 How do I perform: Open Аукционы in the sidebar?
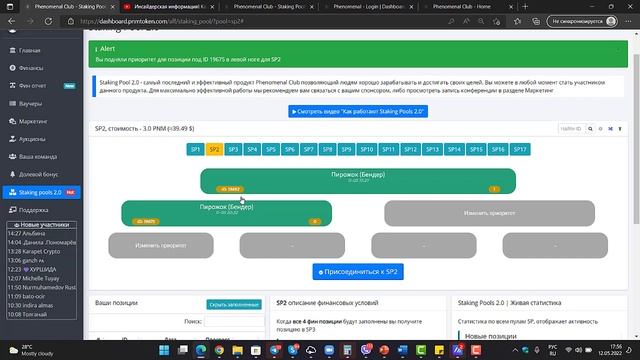(x=31, y=139)
